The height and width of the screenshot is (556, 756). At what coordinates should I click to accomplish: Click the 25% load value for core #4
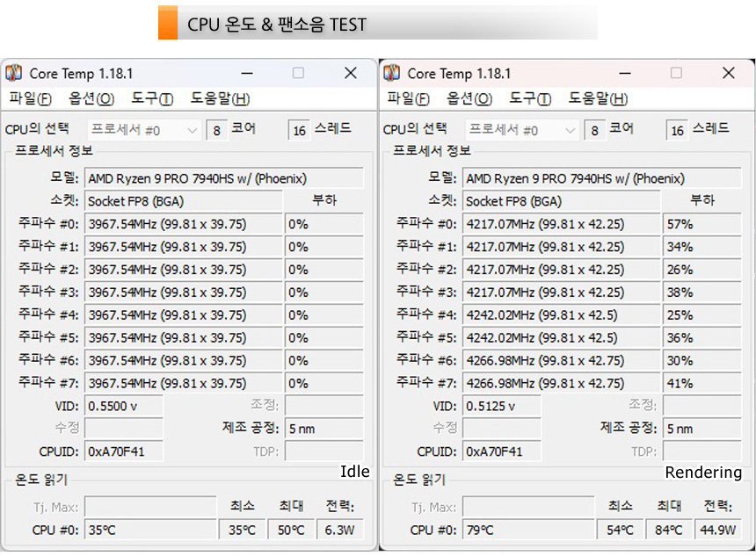702,315
